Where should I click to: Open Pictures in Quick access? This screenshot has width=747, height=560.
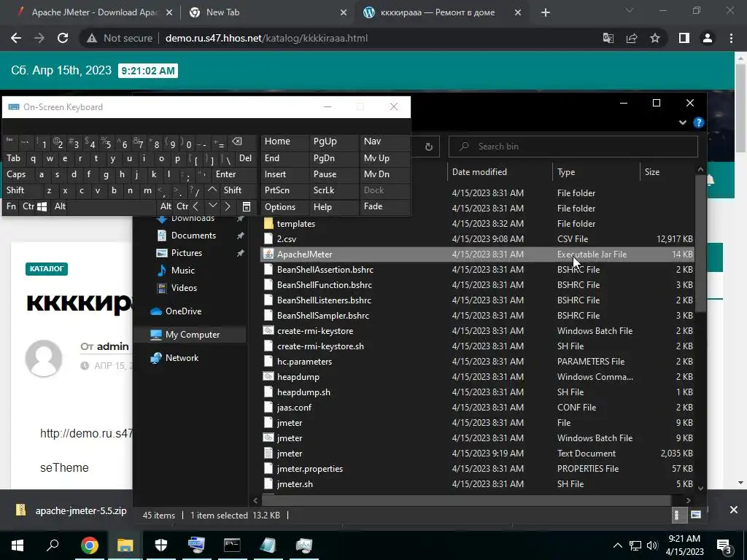tap(186, 253)
